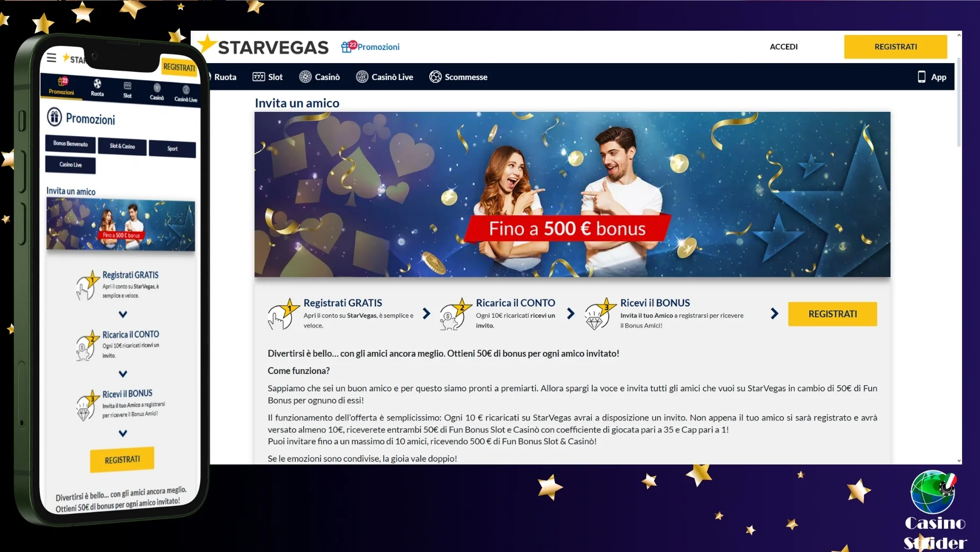Select the Ruota tab in navigation bar

[x=224, y=77]
